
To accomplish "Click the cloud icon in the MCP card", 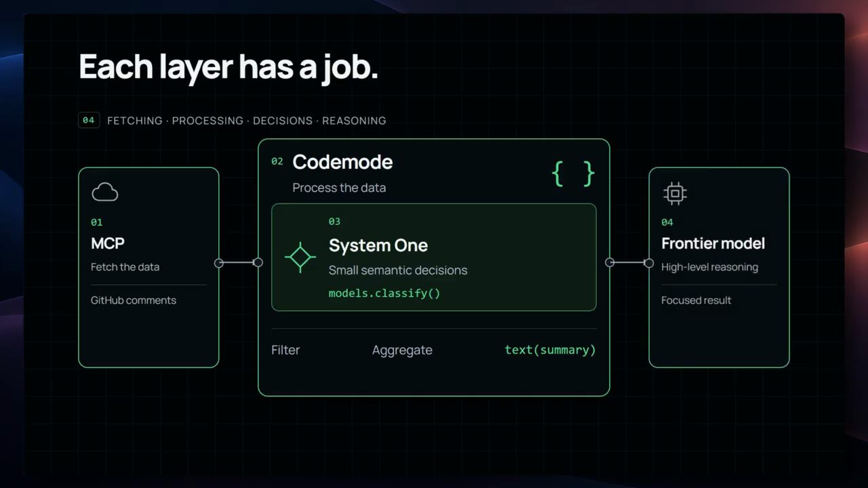I will (x=104, y=192).
